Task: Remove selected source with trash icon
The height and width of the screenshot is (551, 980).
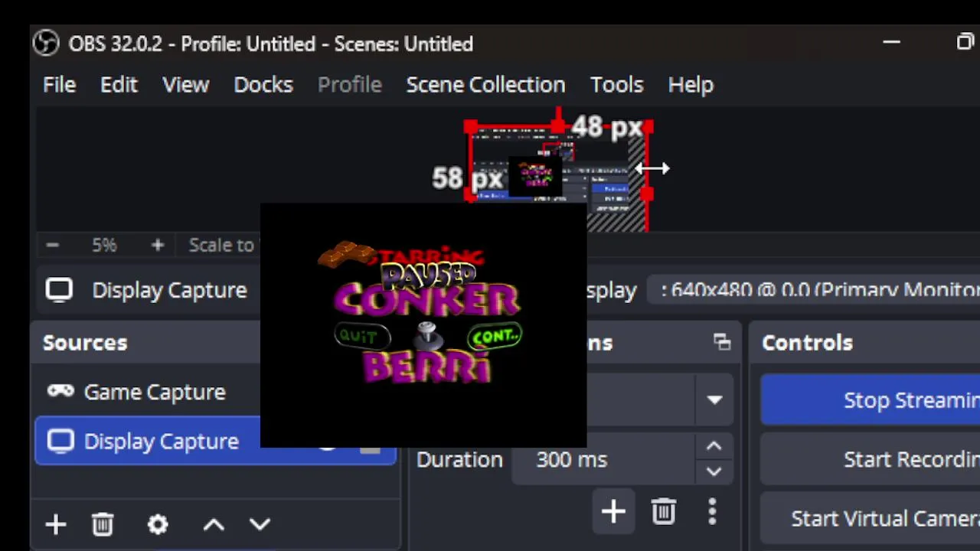Action: [103, 524]
